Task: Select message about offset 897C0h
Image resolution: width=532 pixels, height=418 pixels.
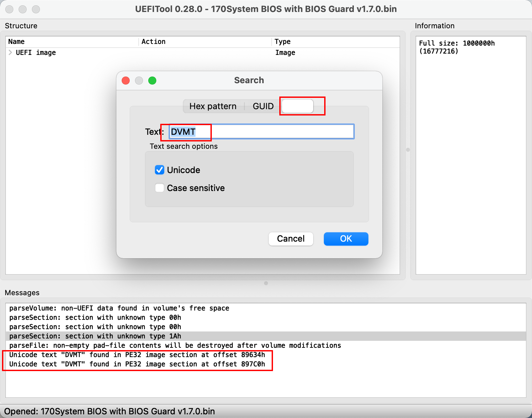Action: click(266, 364)
